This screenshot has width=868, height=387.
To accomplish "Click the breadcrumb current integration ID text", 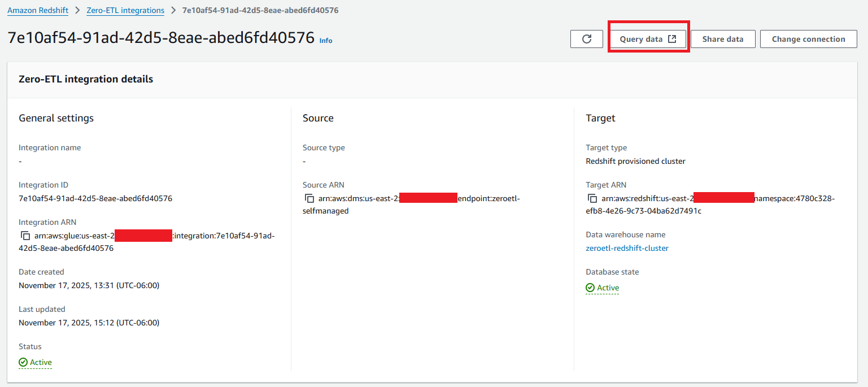I will (x=260, y=10).
